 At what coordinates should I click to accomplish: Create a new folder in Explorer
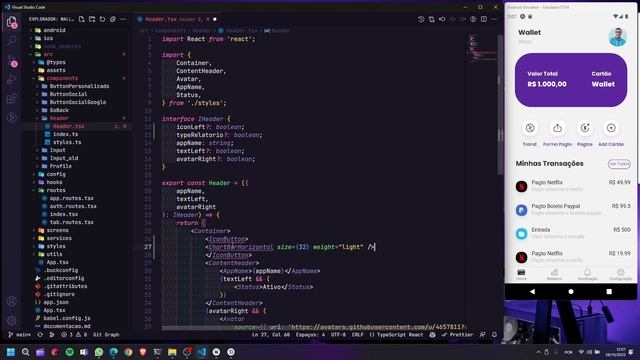tap(92, 19)
